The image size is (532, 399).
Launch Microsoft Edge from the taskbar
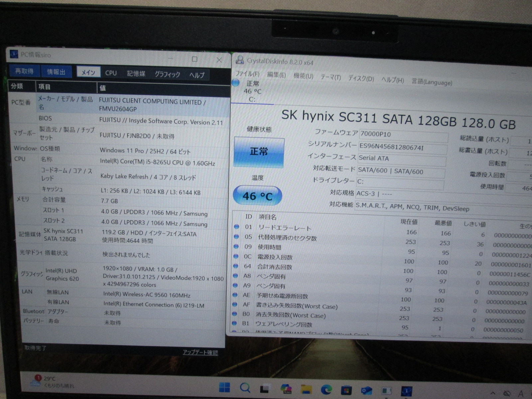point(326,390)
